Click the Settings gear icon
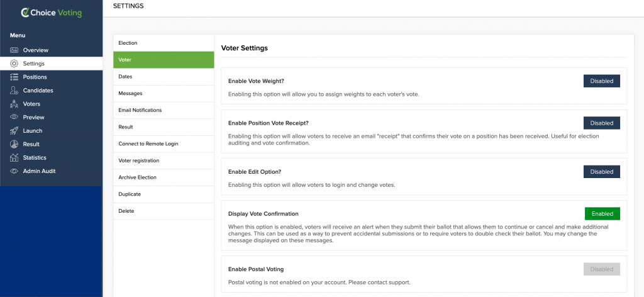This screenshot has height=297, width=644. [x=14, y=64]
